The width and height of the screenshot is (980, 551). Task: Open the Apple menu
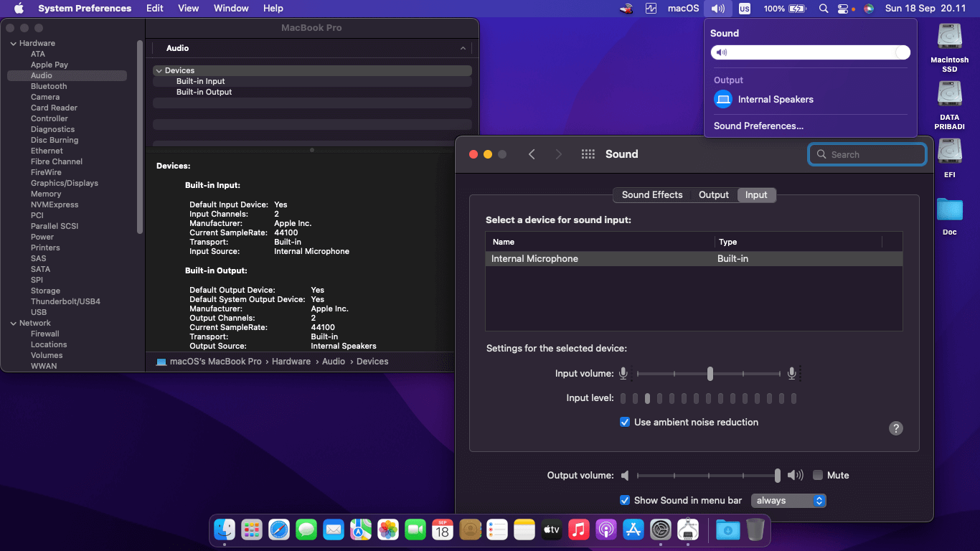point(19,9)
